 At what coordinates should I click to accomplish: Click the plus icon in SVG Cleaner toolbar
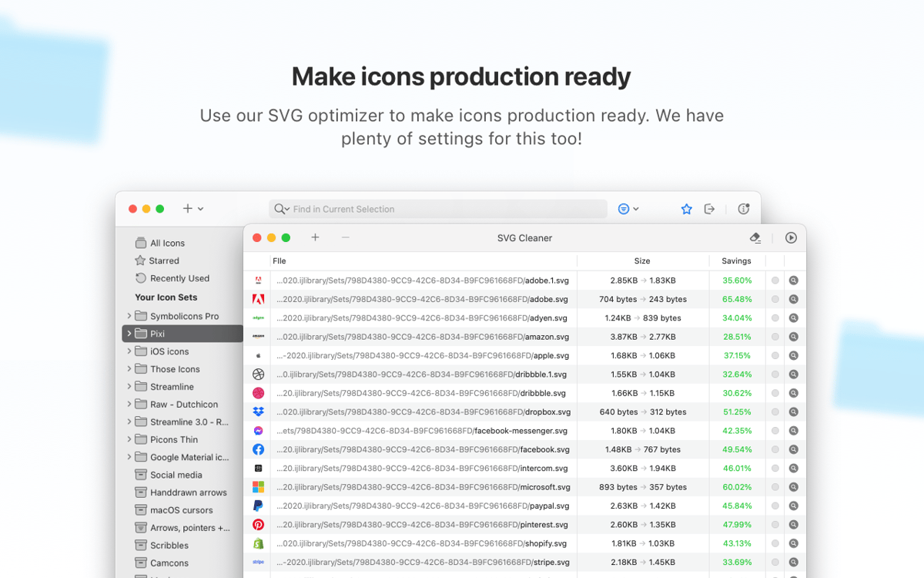tap(315, 237)
